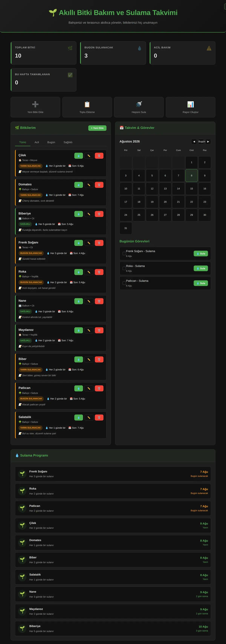Image resolution: width=226 pixels, height=644 pixels.
Task: Edit the Domates plant with the pencil icon
Action: (x=89, y=185)
